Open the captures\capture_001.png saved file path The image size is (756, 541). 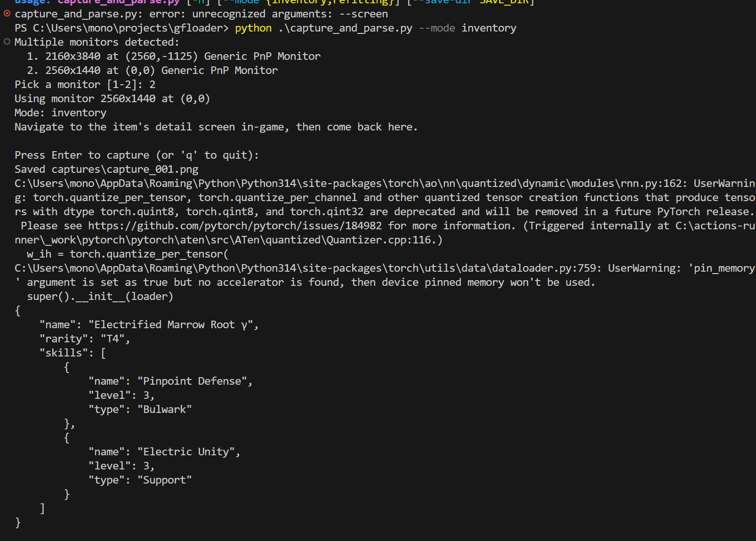coord(125,170)
